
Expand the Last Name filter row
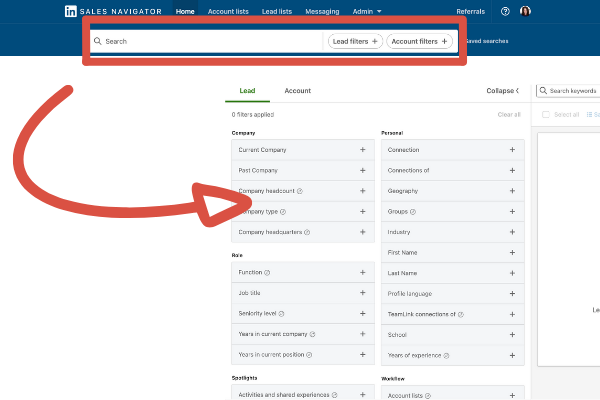pyautogui.click(x=453, y=273)
